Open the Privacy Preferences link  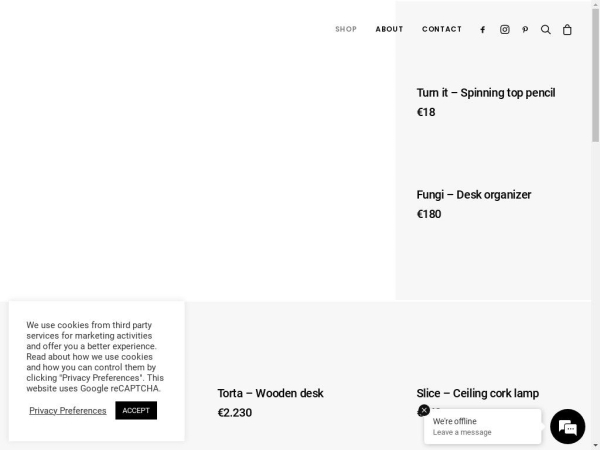[68, 411]
